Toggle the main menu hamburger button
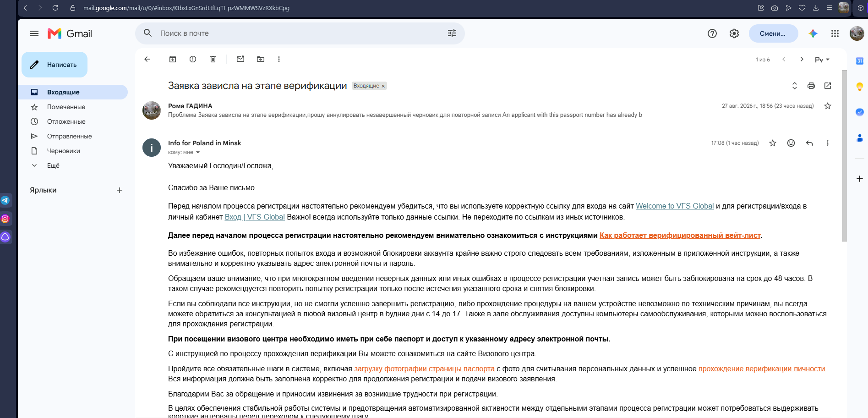The image size is (868, 418). [x=34, y=33]
